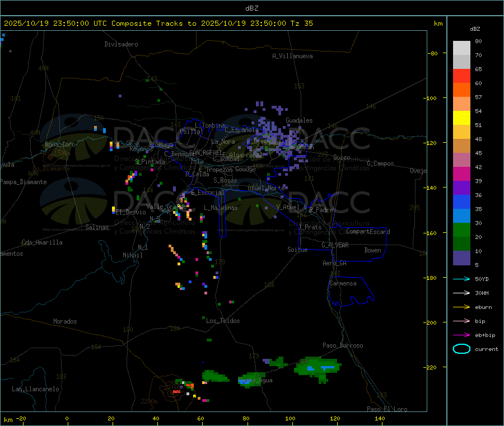Click the green 20-30 dBZ legend swatch
504x426 pixels.
point(461,230)
